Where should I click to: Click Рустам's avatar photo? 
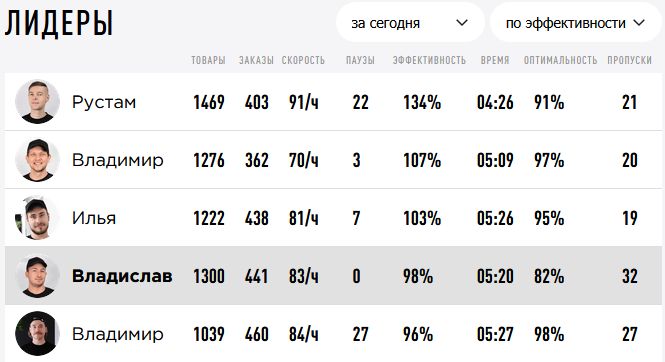[37, 101]
